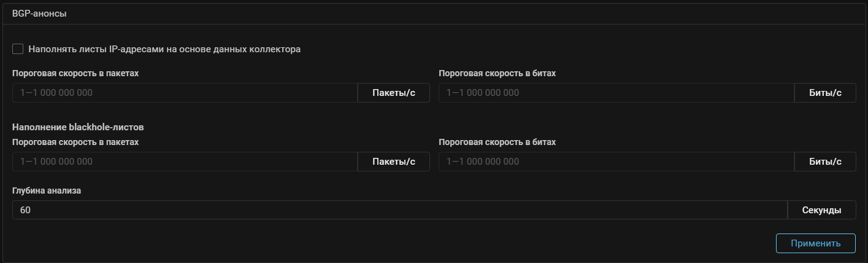868x263 pixels.
Task: Click the blackhole section "Биты/с" unit button
Action: click(x=825, y=162)
